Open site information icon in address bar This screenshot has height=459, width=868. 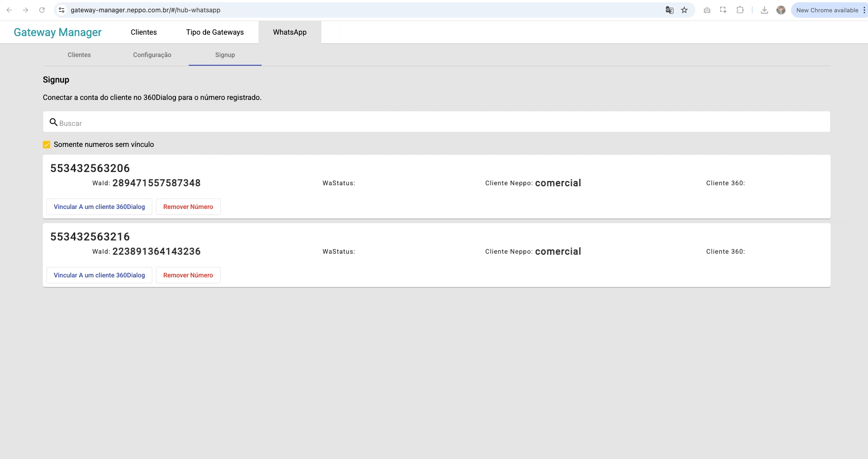(62, 10)
